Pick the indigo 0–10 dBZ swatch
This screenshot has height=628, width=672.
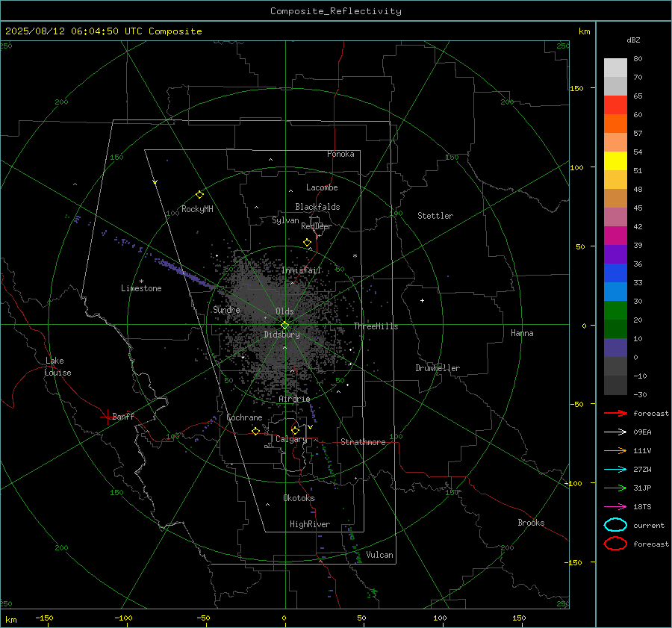point(615,348)
